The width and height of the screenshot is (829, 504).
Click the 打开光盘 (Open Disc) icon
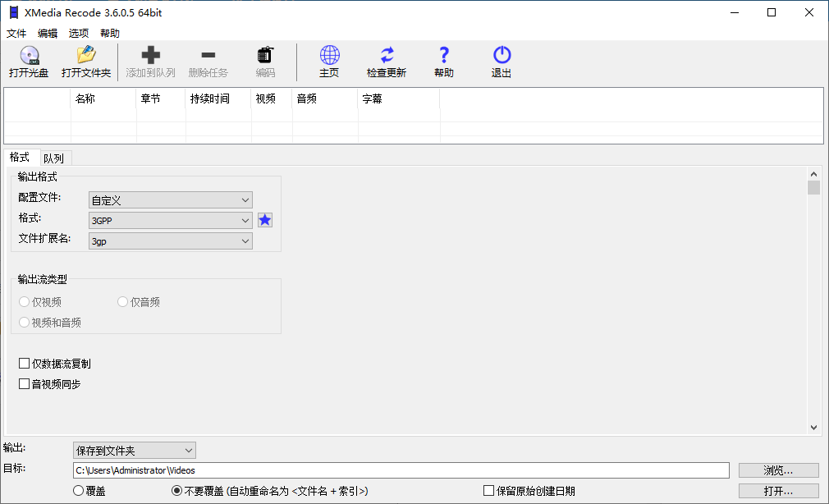(x=29, y=57)
